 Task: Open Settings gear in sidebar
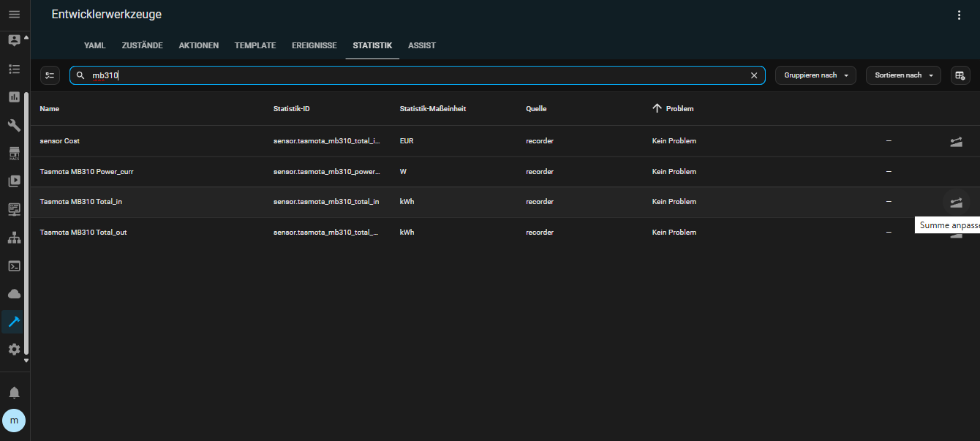14,350
